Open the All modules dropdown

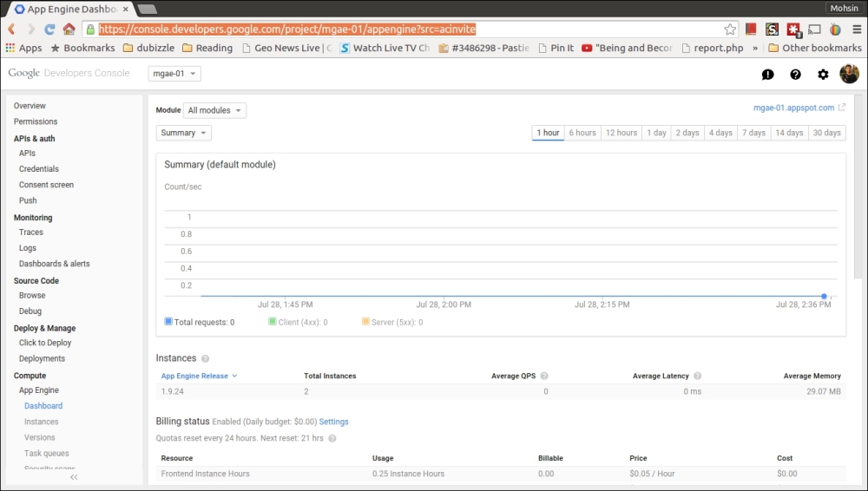tap(214, 110)
